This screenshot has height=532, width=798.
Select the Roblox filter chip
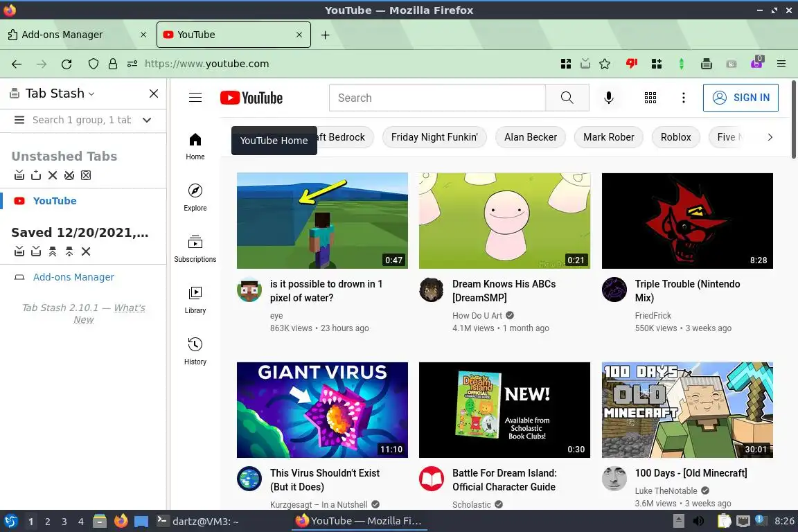coord(676,137)
